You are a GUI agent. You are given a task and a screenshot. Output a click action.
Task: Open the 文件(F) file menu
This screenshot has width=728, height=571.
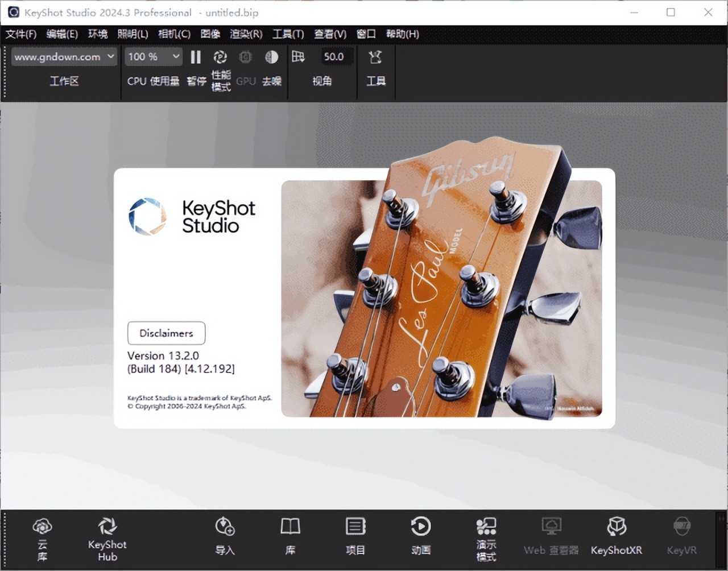(x=21, y=34)
